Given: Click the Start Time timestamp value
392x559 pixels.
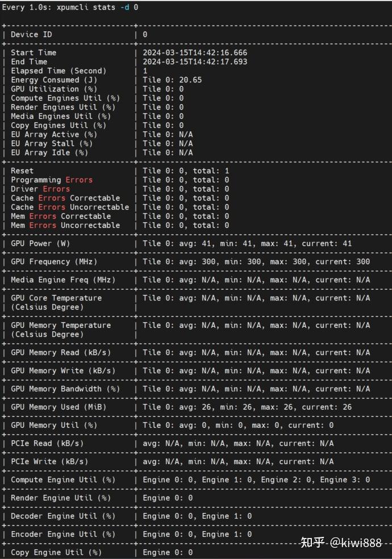Looking at the screenshot, I should 195,53.
